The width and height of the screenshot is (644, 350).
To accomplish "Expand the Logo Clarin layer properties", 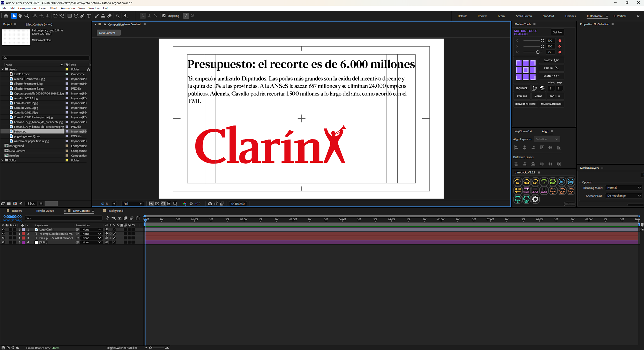I will pyautogui.click(x=19, y=230).
